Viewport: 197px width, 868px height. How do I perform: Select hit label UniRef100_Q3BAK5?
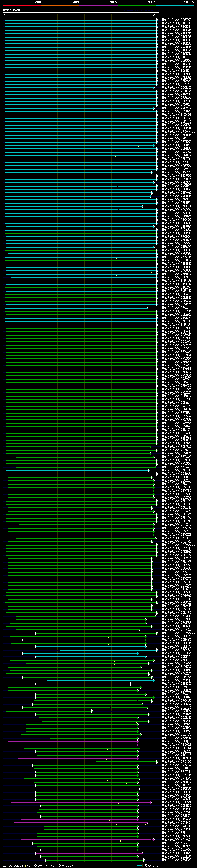pyautogui.click(x=177, y=315)
